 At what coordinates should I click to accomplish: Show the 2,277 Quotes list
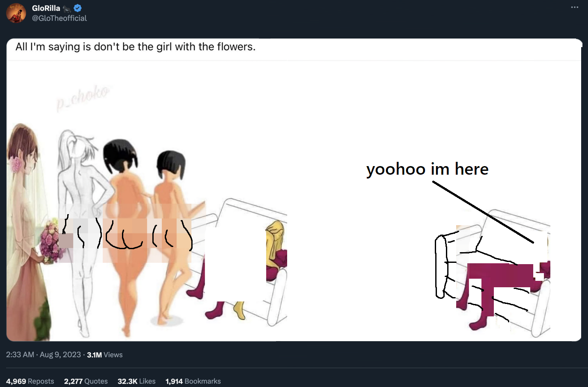tap(86, 381)
